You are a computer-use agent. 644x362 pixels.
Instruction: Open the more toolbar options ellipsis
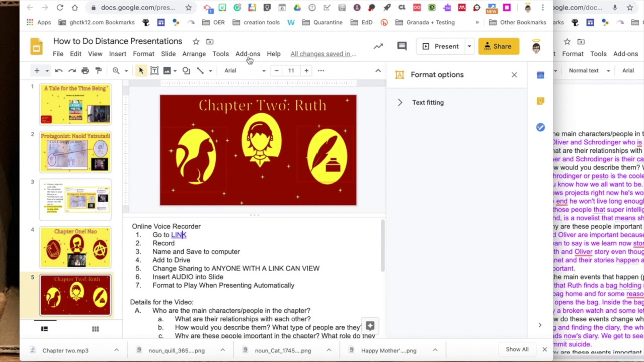click(321, 71)
